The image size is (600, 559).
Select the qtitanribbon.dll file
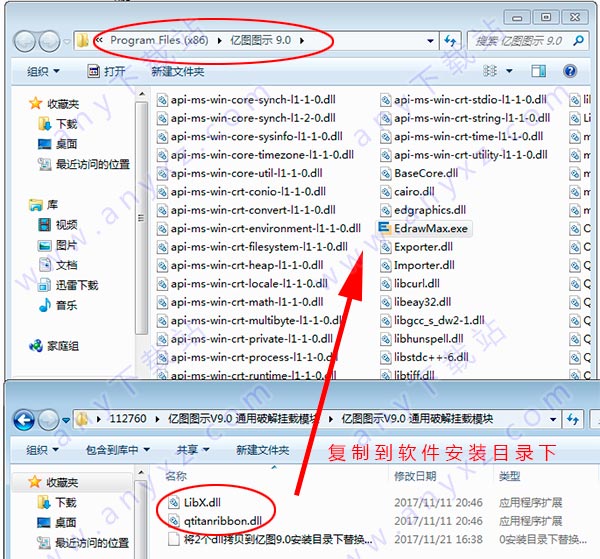click(216, 521)
